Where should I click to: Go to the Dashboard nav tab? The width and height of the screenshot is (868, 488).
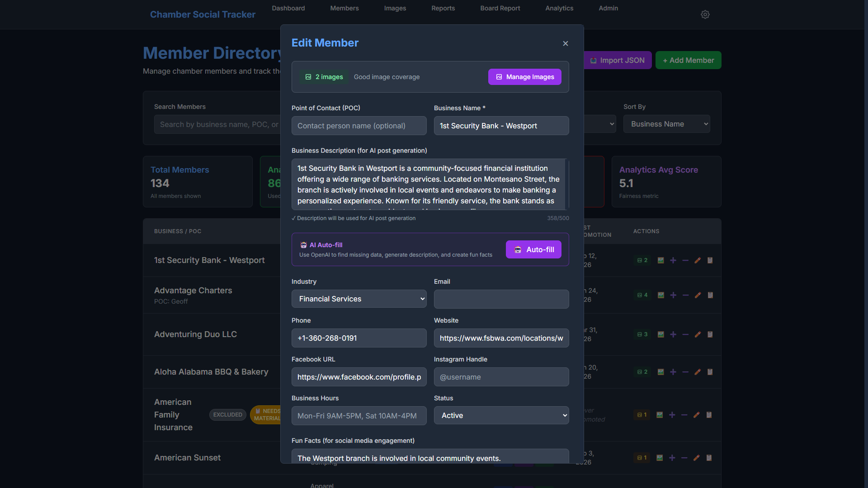point(288,8)
